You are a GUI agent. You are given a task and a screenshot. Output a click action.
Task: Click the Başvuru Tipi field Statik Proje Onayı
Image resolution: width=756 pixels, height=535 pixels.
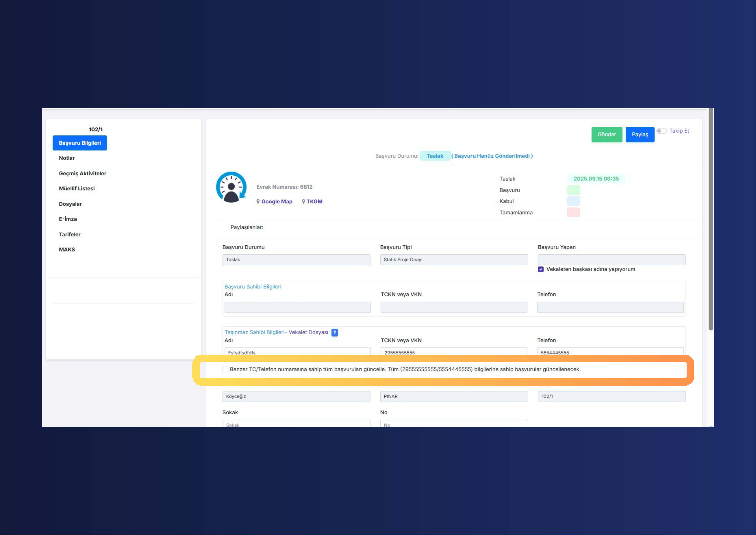point(454,260)
